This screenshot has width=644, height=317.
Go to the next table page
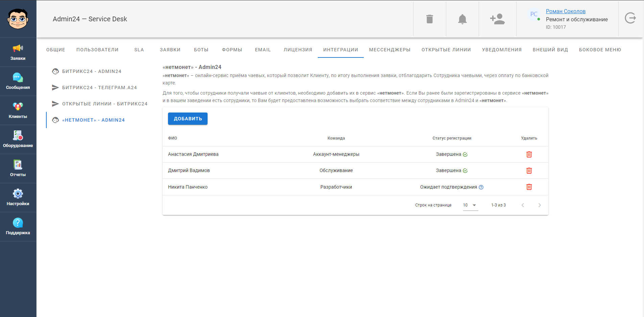pos(540,205)
